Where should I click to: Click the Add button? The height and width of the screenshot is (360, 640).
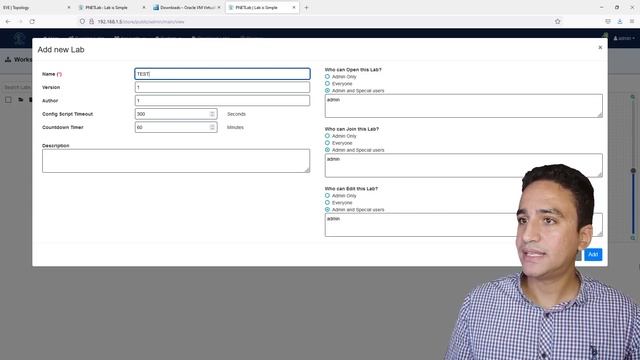coord(593,254)
